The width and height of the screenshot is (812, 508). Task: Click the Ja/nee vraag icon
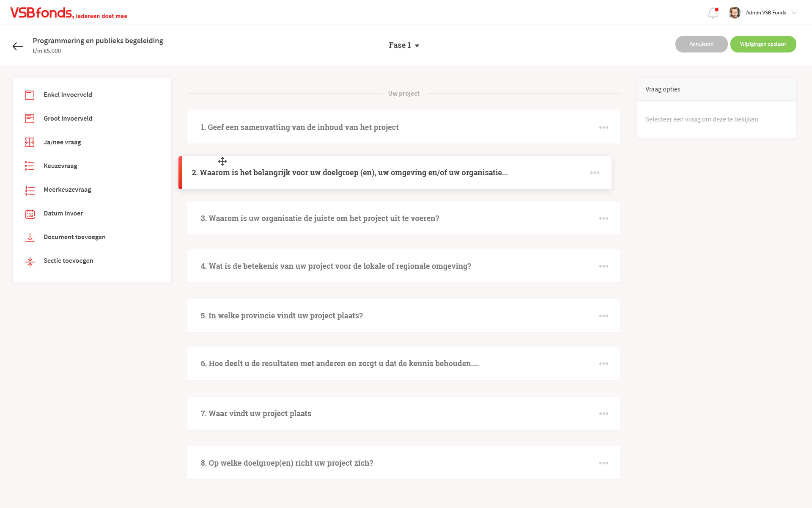30,143
